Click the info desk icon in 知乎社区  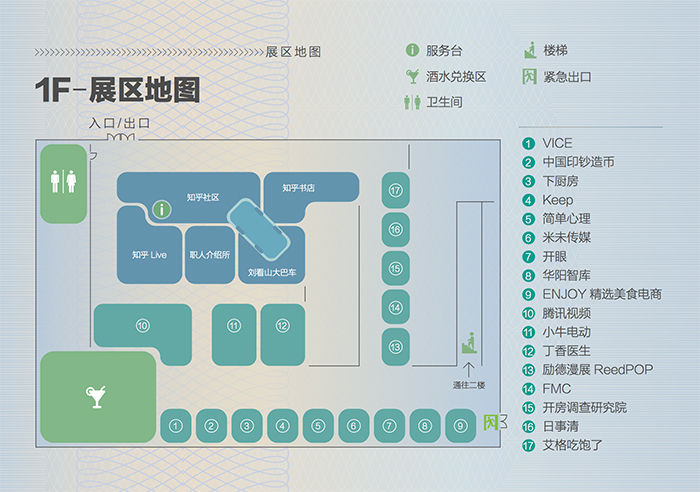tap(162, 209)
